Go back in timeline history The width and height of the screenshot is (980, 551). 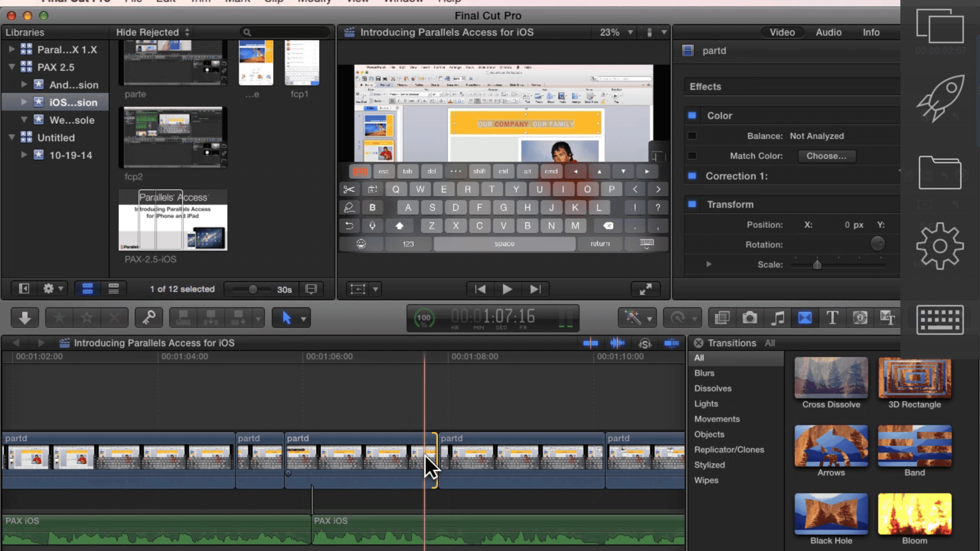pos(16,343)
